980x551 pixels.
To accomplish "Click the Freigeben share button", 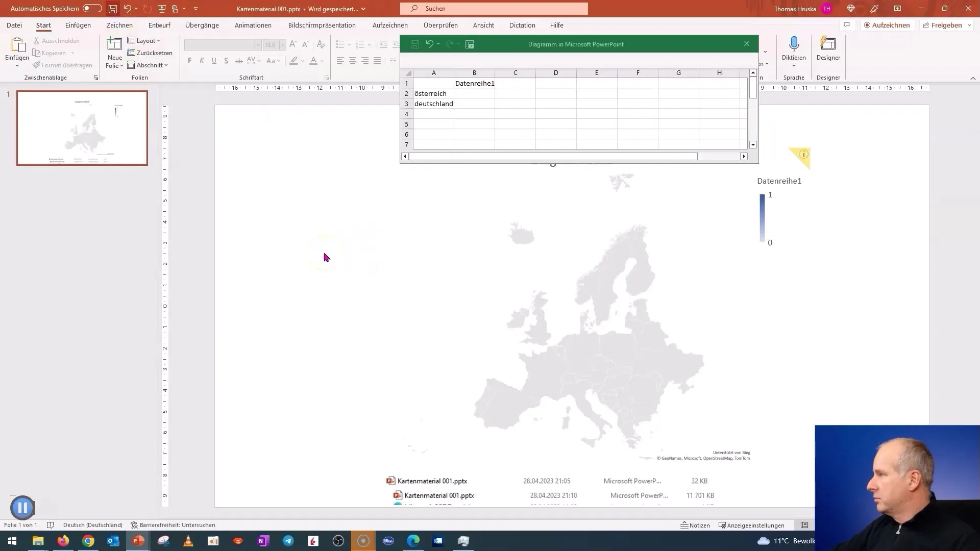I will 942,25.
